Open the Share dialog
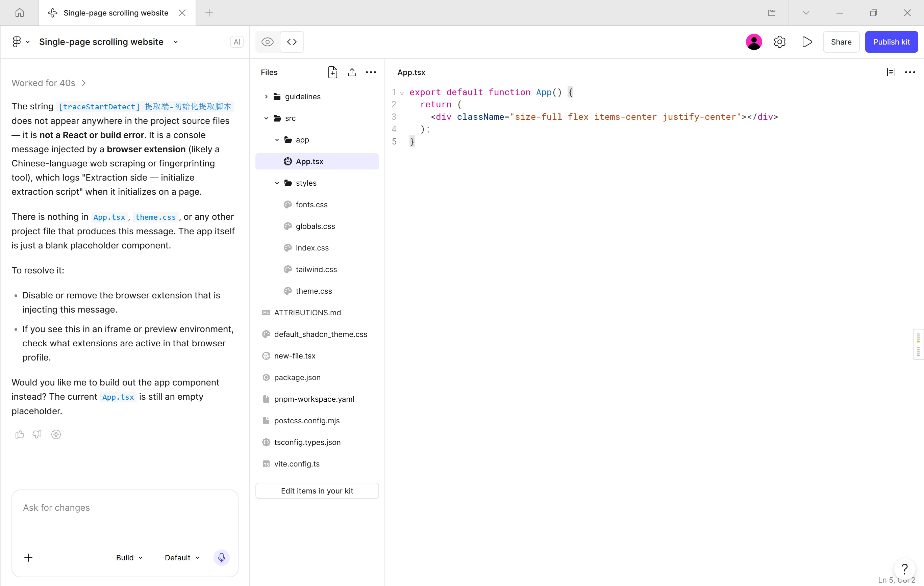The width and height of the screenshot is (924, 586). pos(841,42)
